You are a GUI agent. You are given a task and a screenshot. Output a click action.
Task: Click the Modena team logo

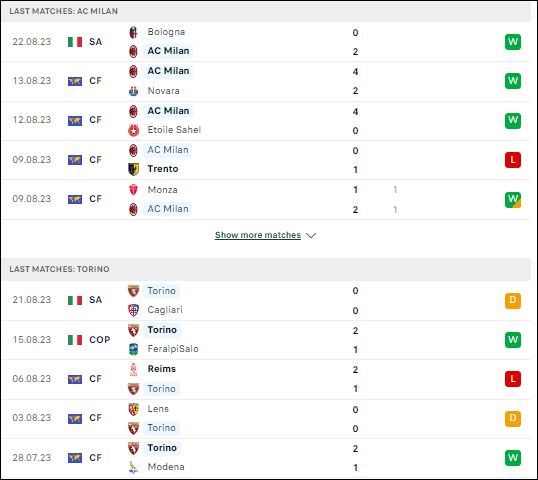coord(133,467)
